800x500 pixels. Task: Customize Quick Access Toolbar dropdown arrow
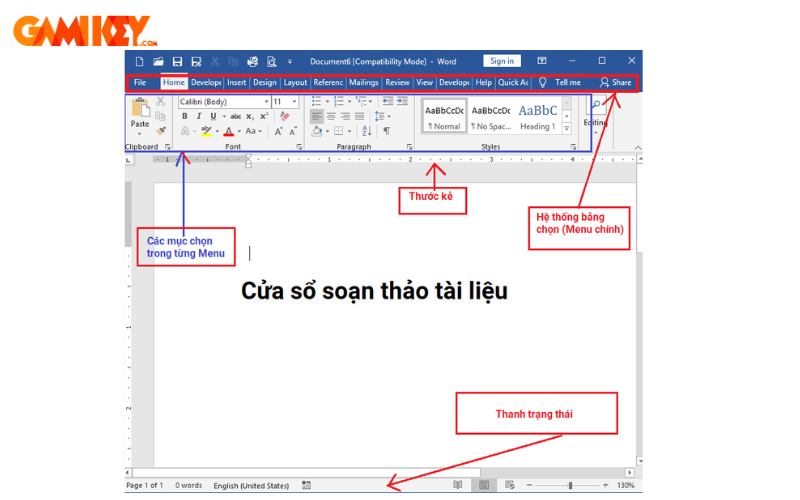coord(290,62)
